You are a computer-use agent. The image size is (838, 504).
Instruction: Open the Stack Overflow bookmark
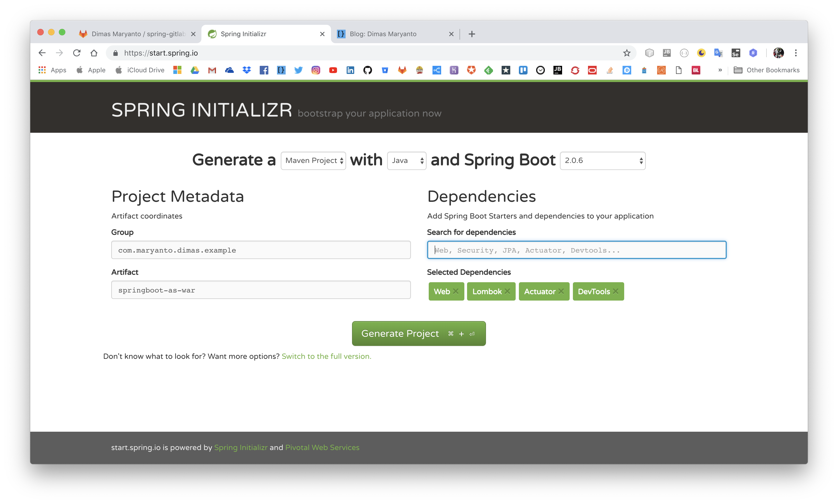click(610, 70)
